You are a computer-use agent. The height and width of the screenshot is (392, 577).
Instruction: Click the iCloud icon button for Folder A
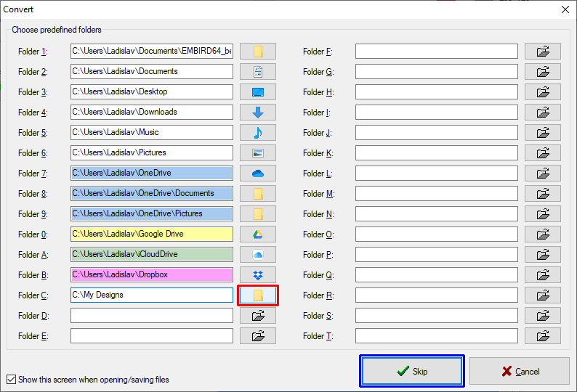point(258,255)
